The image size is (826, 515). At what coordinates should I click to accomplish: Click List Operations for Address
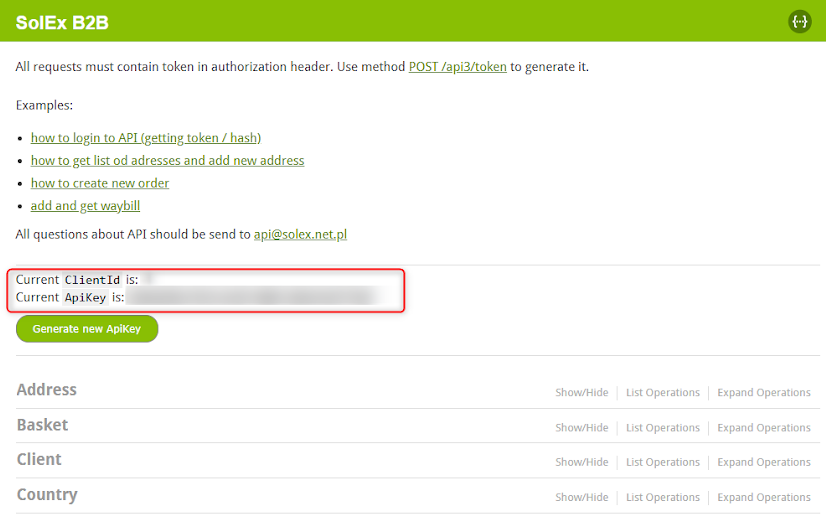pyautogui.click(x=663, y=392)
